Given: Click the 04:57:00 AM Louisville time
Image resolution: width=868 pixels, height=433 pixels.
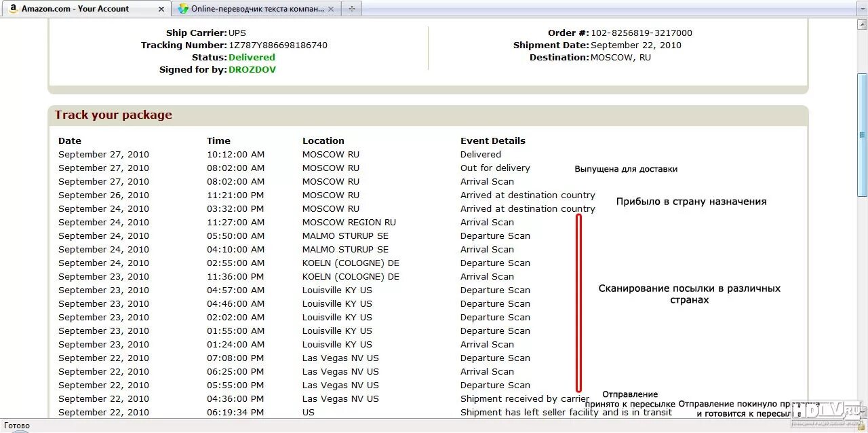Looking at the screenshot, I should [x=236, y=290].
